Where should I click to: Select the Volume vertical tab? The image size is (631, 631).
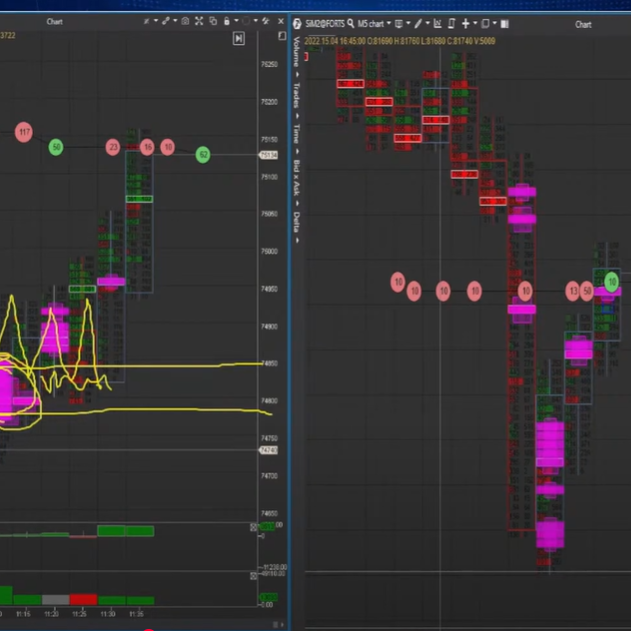(x=296, y=51)
